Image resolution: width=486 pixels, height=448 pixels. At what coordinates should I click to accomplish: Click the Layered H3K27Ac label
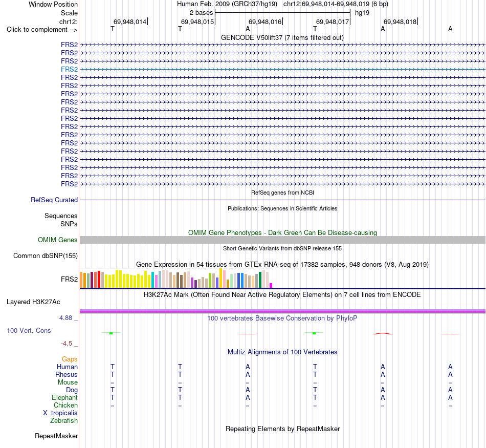click(33, 302)
